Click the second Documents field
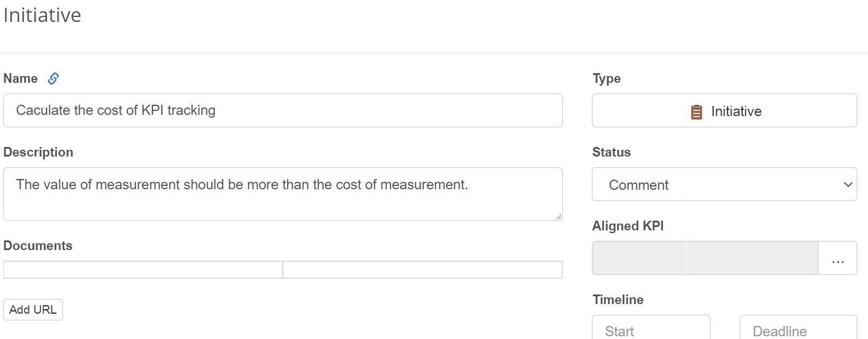Image resolution: width=868 pixels, height=339 pixels. [422, 269]
